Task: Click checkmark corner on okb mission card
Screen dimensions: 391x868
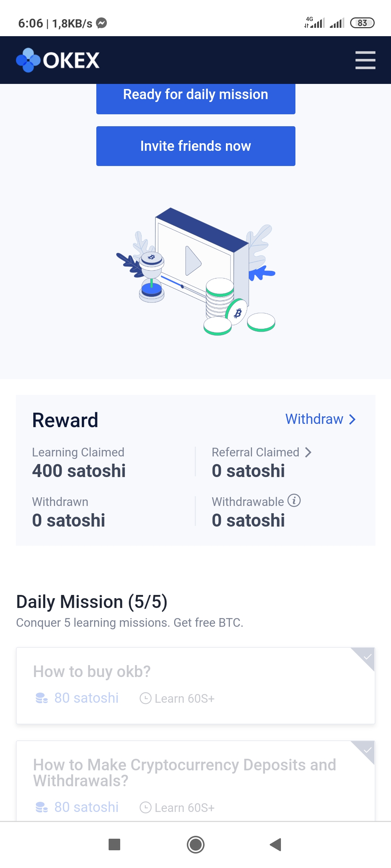Action: [367, 657]
